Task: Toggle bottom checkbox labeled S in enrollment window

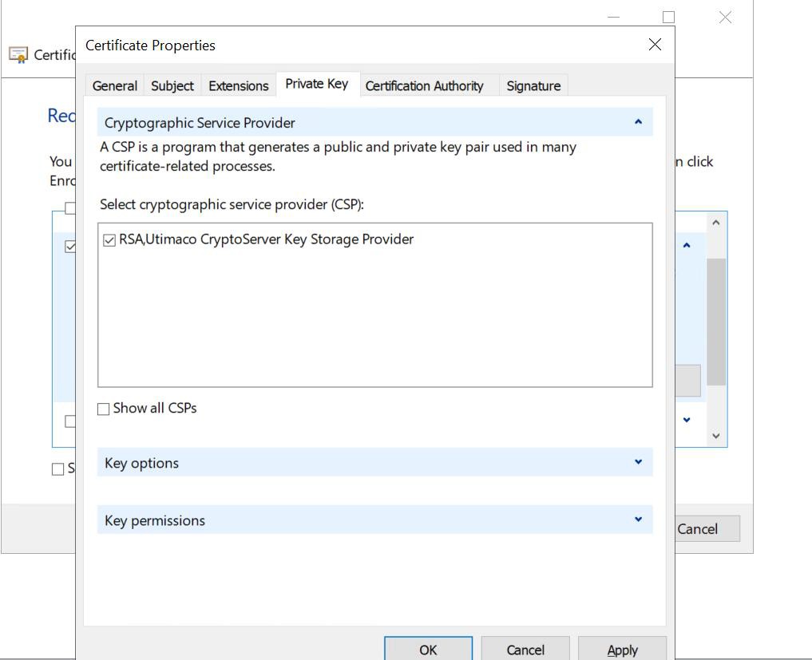Action: pos(58,469)
